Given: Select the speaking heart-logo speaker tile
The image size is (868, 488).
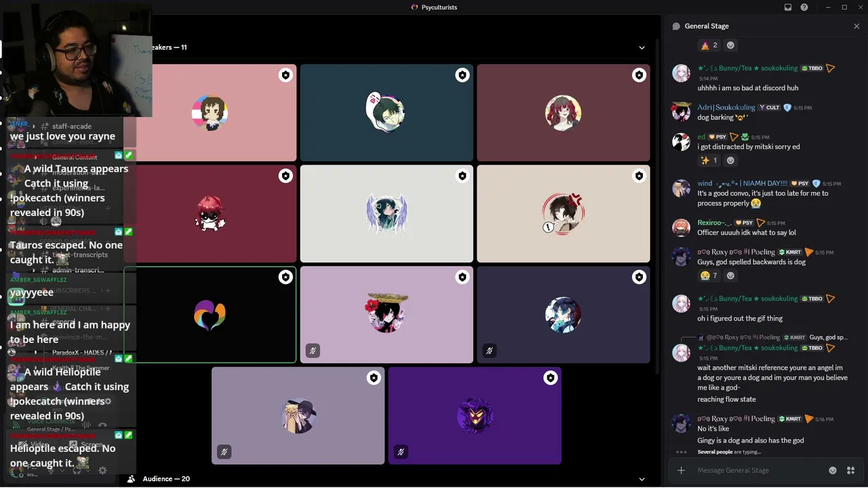Looking at the screenshot, I should point(210,314).
